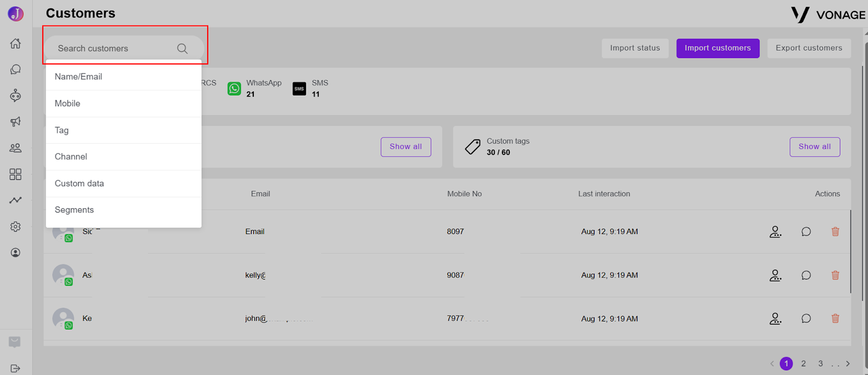Delete the customer with mobile 8097
This screenshot has height=375, width=868.
[835, 231]
